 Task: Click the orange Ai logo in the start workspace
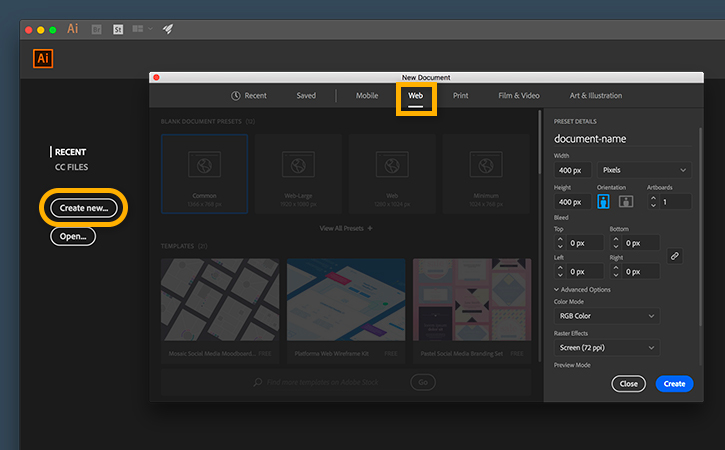point(43,58)
